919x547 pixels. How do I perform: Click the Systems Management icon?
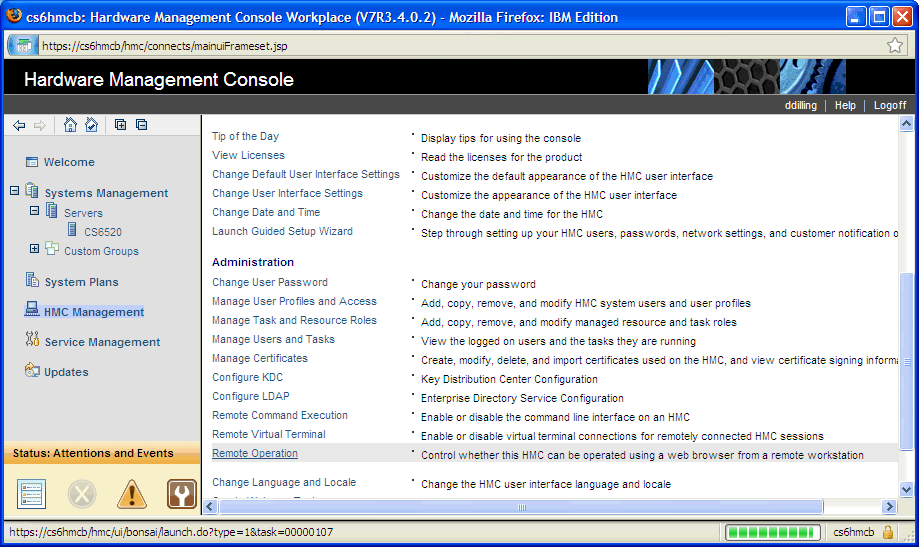32,191
